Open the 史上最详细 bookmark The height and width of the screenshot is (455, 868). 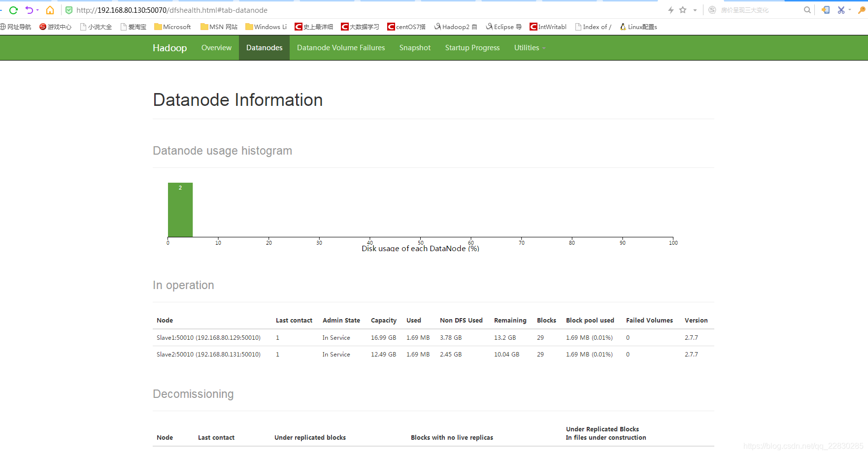pyautogui.click(x=314, y=27)
